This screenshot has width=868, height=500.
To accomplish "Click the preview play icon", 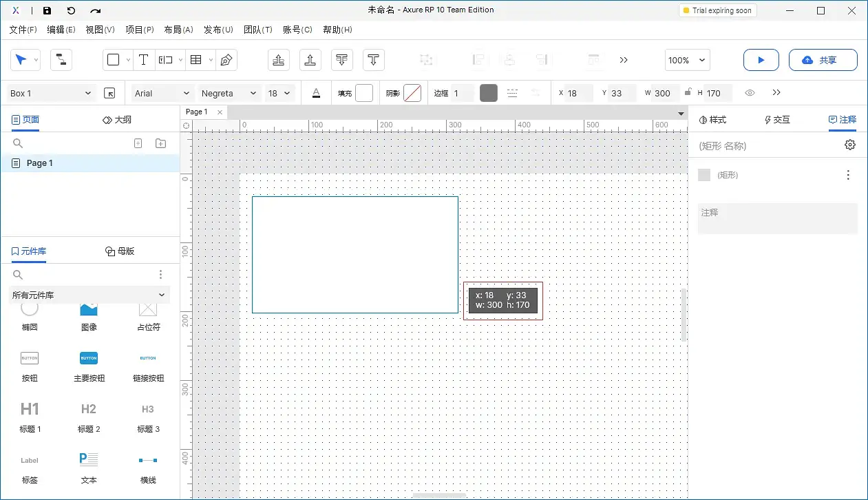I will tap(761, 60).
